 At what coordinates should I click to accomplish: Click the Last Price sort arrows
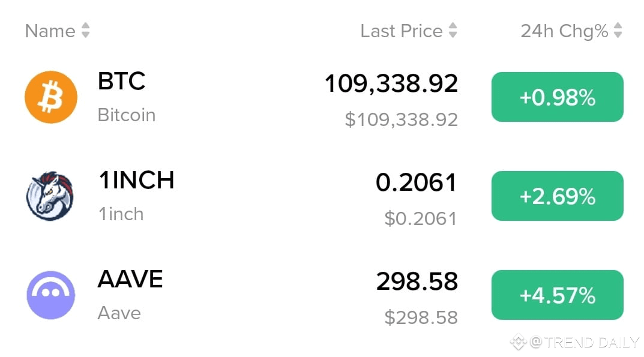click(x=453, y=31)
